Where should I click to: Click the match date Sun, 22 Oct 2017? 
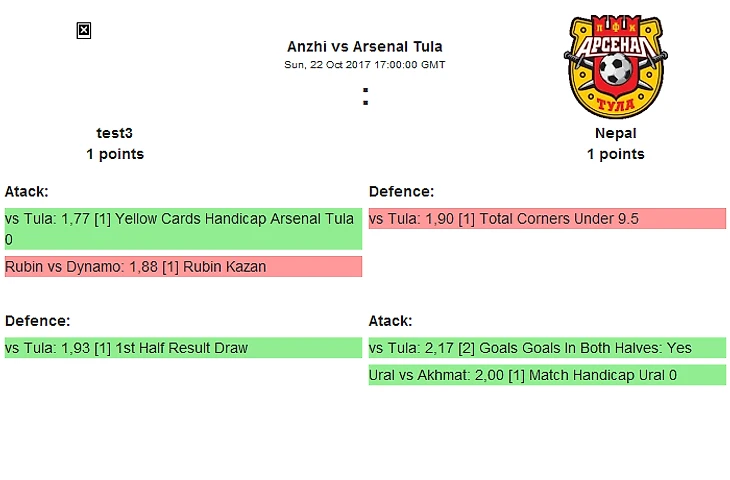tap(364, 64)
